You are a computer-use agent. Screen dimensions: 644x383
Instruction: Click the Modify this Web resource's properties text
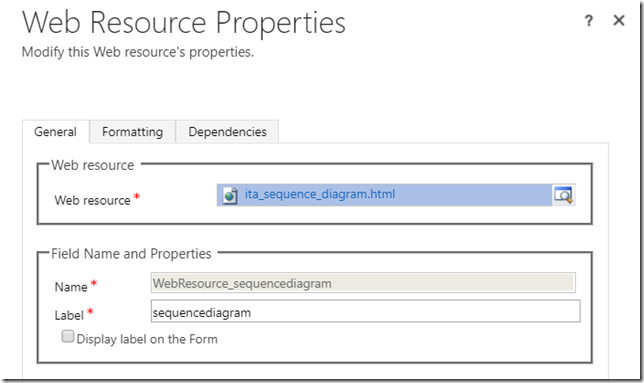tap(138, 52)
